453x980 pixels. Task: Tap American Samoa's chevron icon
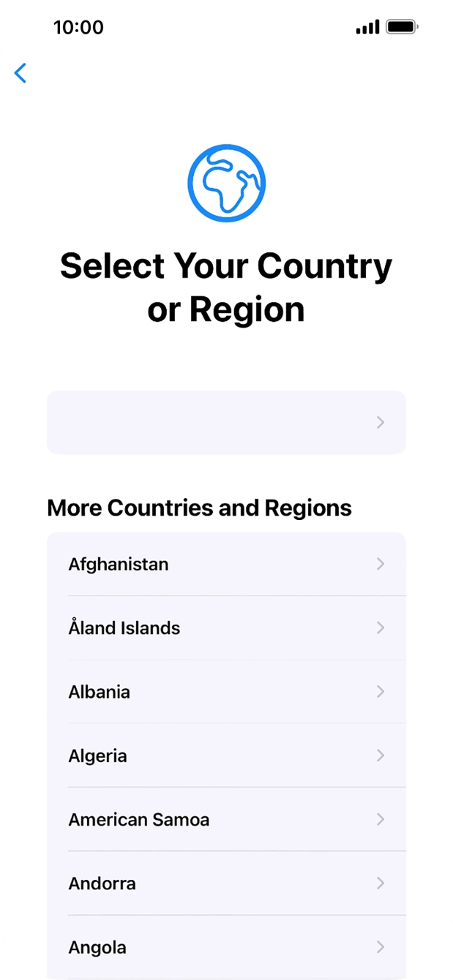coord(381,819)
